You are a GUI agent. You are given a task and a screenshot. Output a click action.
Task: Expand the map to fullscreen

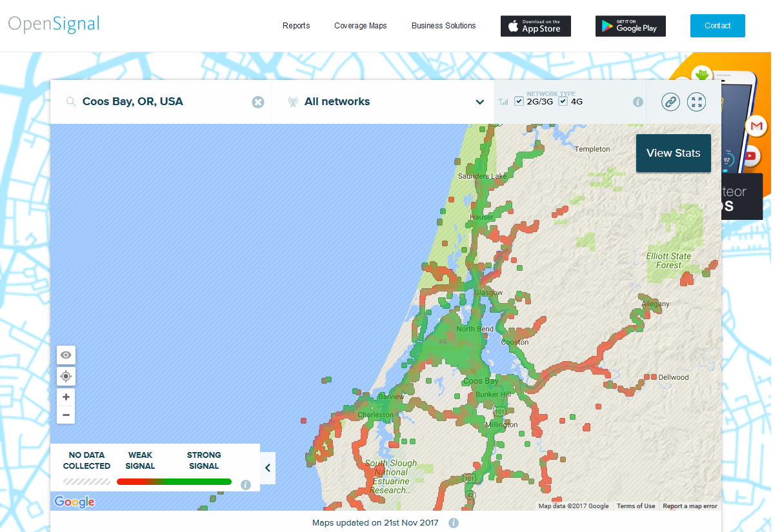pyautogui.click(x=697, y=101)
